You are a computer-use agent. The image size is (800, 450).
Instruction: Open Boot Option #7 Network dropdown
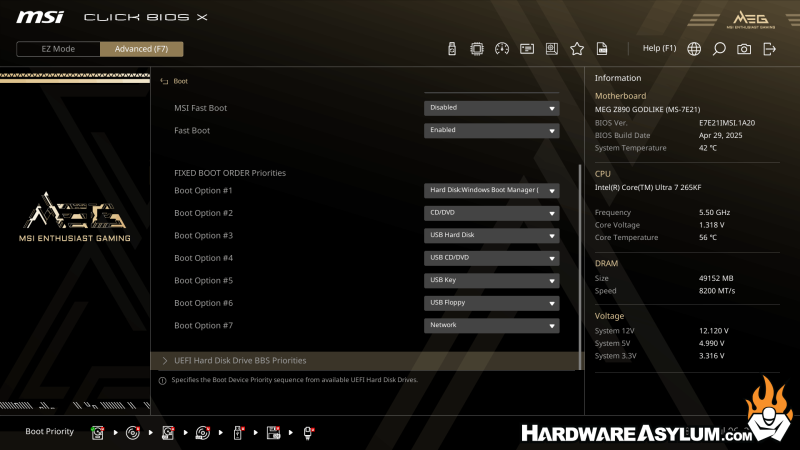[491, 325]
